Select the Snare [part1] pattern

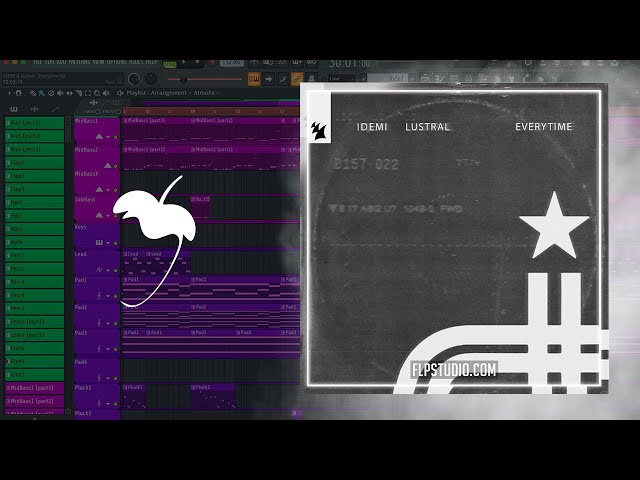34,322
